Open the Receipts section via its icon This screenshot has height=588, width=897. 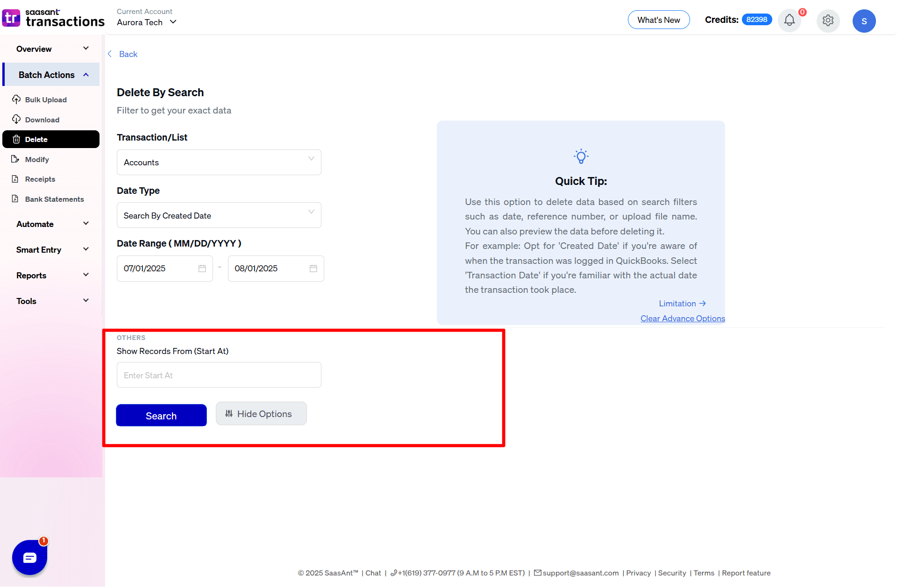point(16,179)
